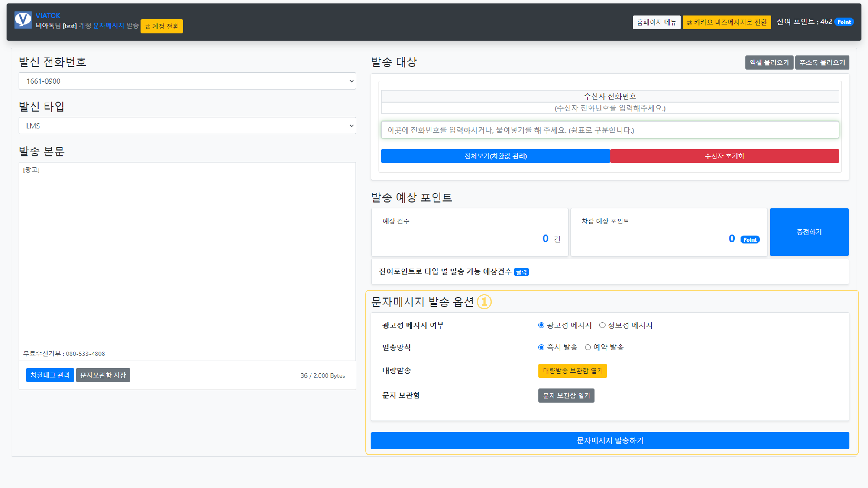
Task: Click the 예상 건수 value 0 건
Action: 551,239
